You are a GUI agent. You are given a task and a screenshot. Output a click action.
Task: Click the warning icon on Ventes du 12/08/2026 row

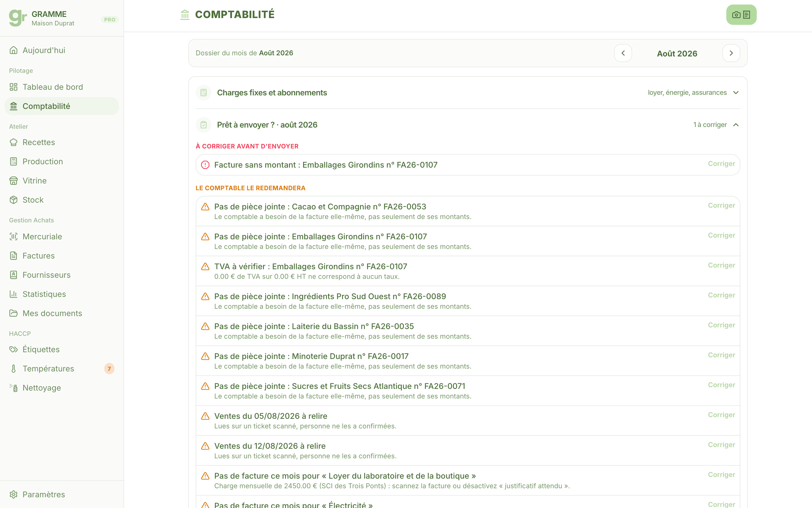(205, 446)
